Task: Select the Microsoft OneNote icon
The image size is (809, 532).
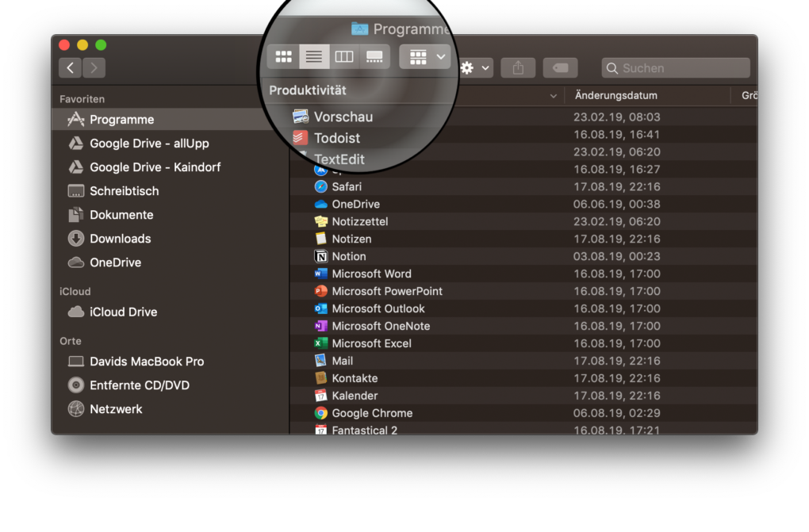Action: 321,326
